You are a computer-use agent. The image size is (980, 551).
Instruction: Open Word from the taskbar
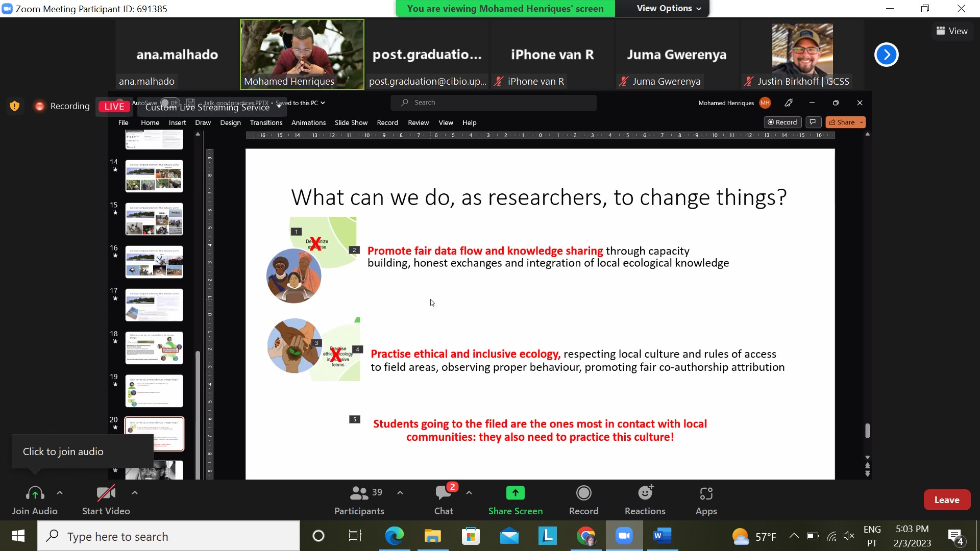click(662, 536)
